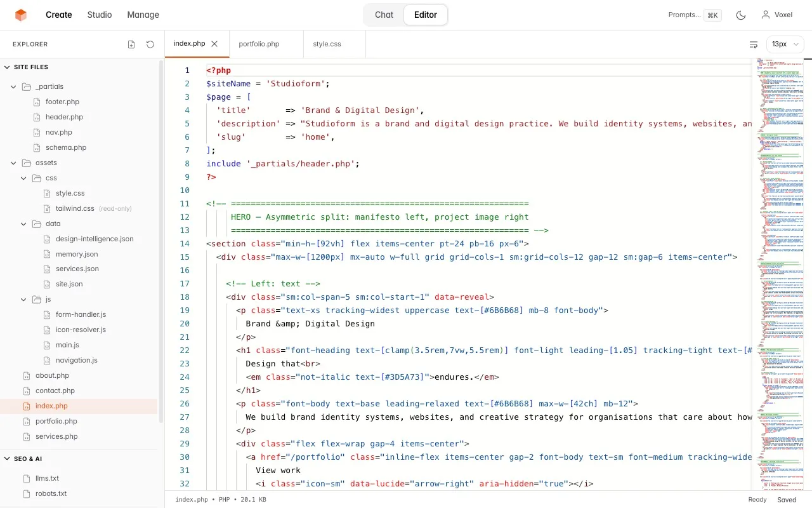The image size is (812, 508).
Task: Click the Create menu option
Action: 58,15
